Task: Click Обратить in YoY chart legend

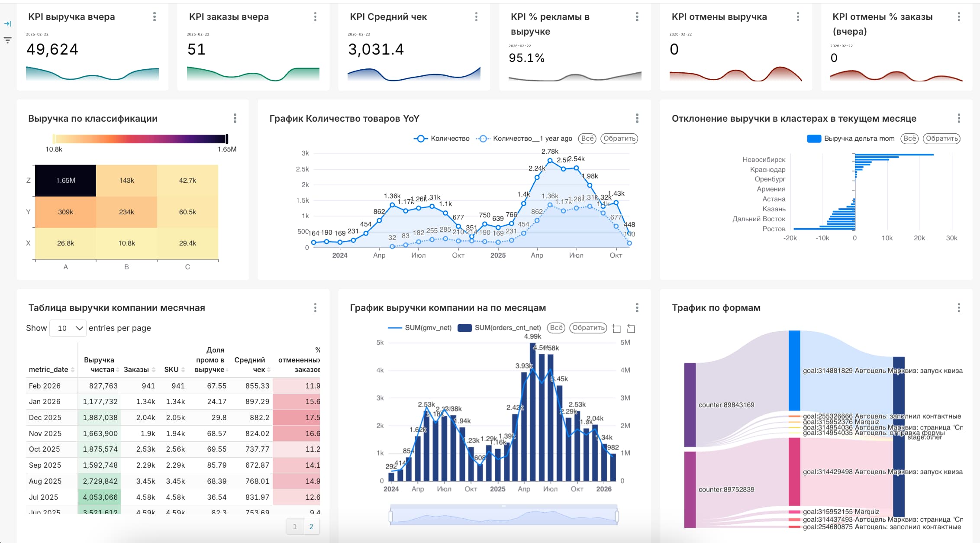Action: [x=619, y=139]
